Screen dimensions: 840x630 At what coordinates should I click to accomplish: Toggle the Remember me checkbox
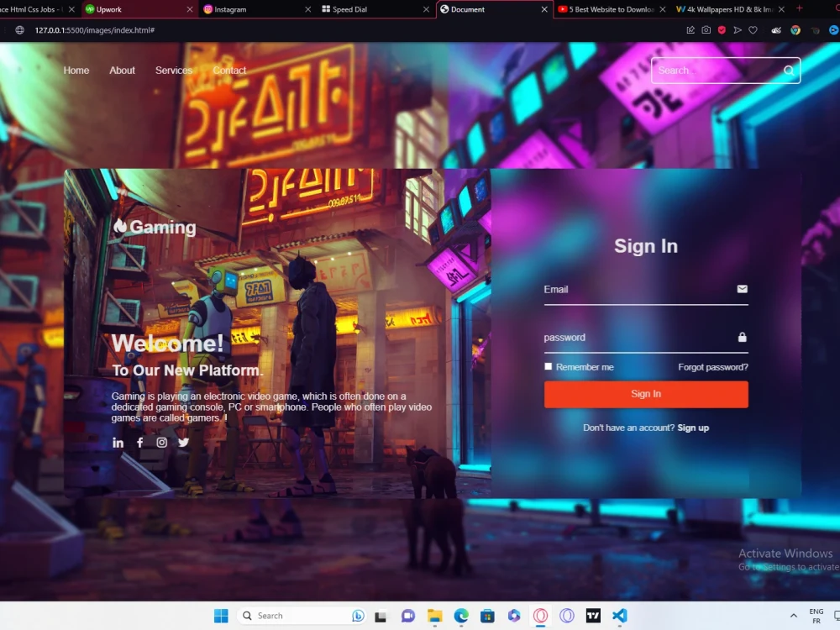pos(548,366)
